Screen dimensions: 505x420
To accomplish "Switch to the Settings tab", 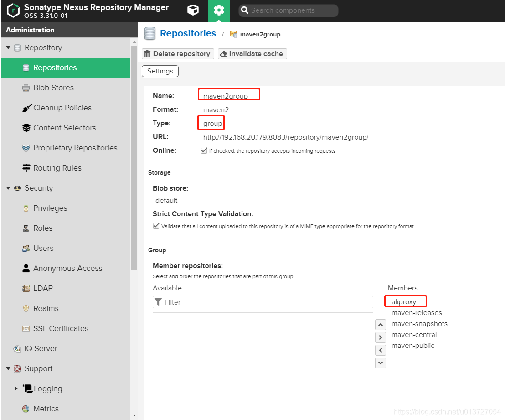I will pos(160,71).
